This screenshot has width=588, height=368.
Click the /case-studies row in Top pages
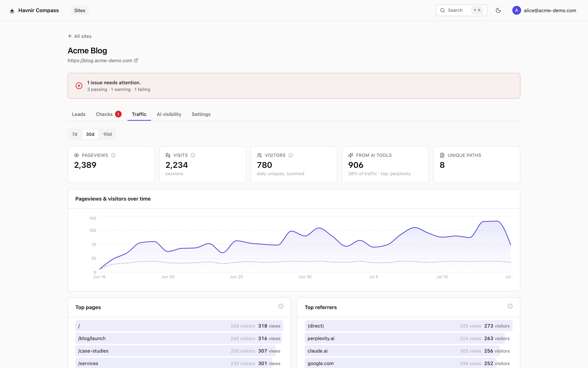pyautogui.click(x=179, y=351)
